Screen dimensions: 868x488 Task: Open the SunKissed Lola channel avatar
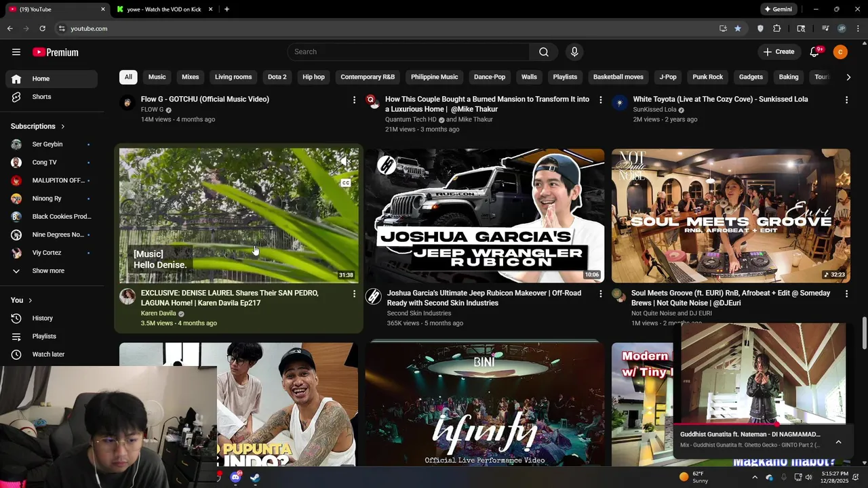pos(619,102)
